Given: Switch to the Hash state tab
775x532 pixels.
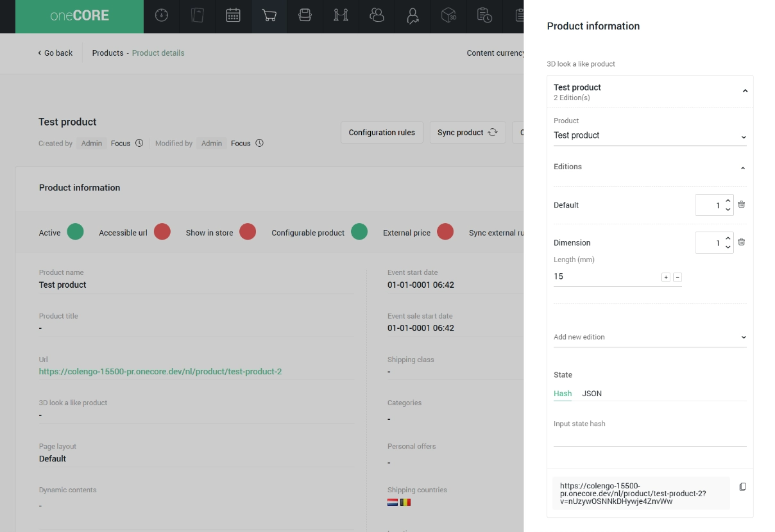Looking at the screenshot, I should coord(563,394).
